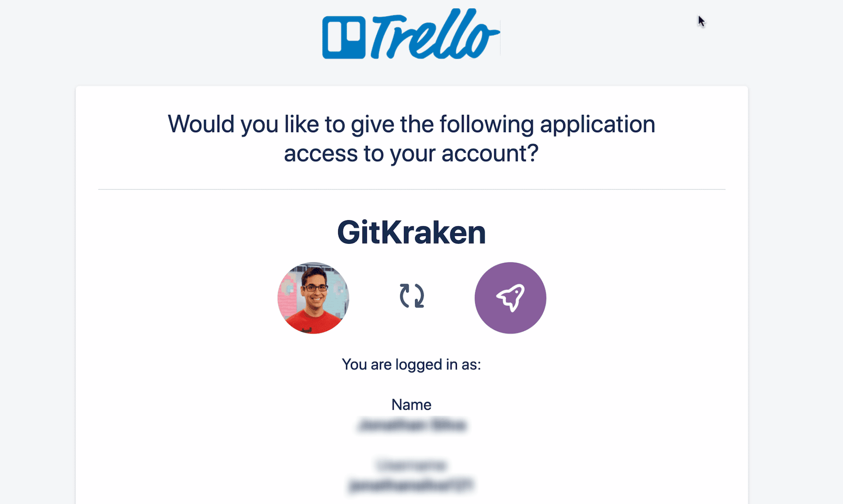Select the authorization question heading
Viewport: 843px width, 504px height.
click(411, 139)
